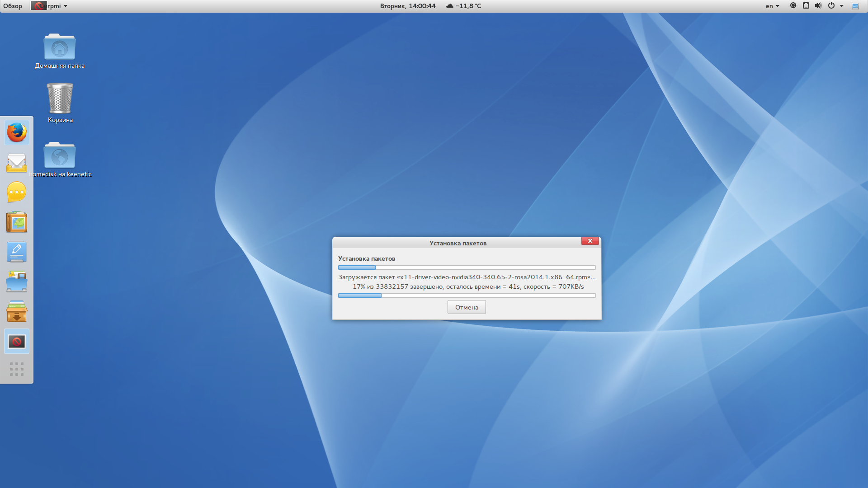Open the en keyboard layout menu

(x=772, y=6)
